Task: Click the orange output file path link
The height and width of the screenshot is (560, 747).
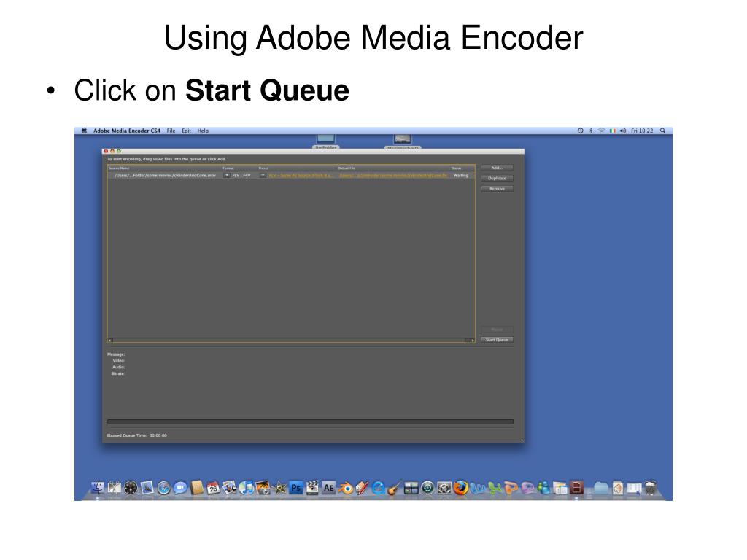Action: (393, 175)
